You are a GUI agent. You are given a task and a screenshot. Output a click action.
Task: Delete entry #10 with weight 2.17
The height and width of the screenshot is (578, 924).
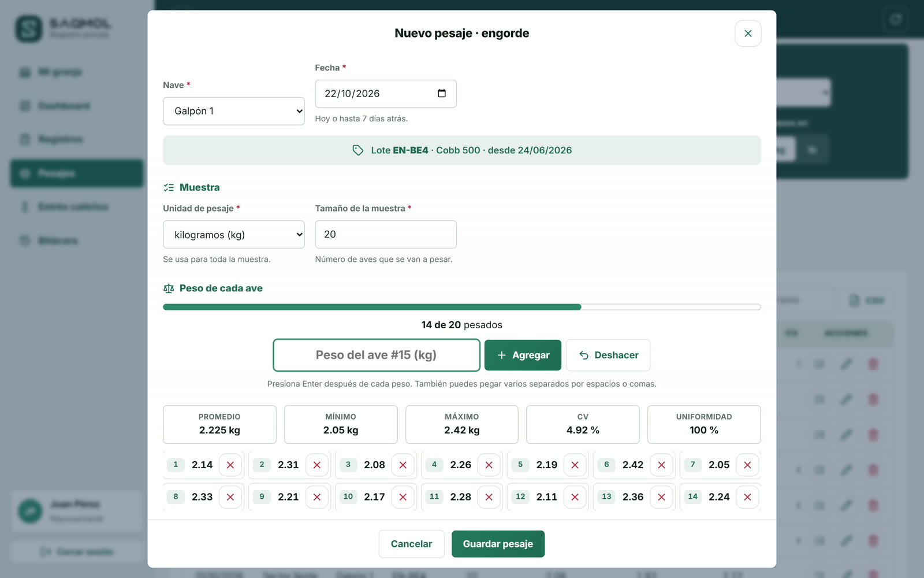403,497
